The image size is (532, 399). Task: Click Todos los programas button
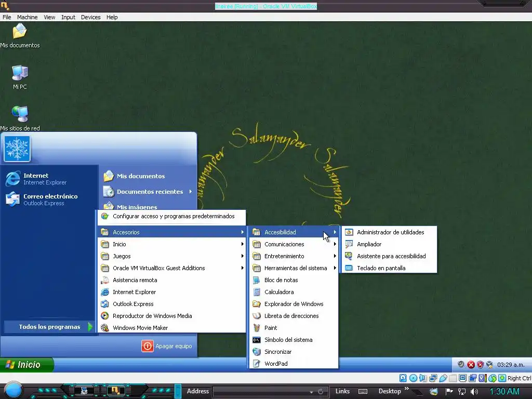49,327
